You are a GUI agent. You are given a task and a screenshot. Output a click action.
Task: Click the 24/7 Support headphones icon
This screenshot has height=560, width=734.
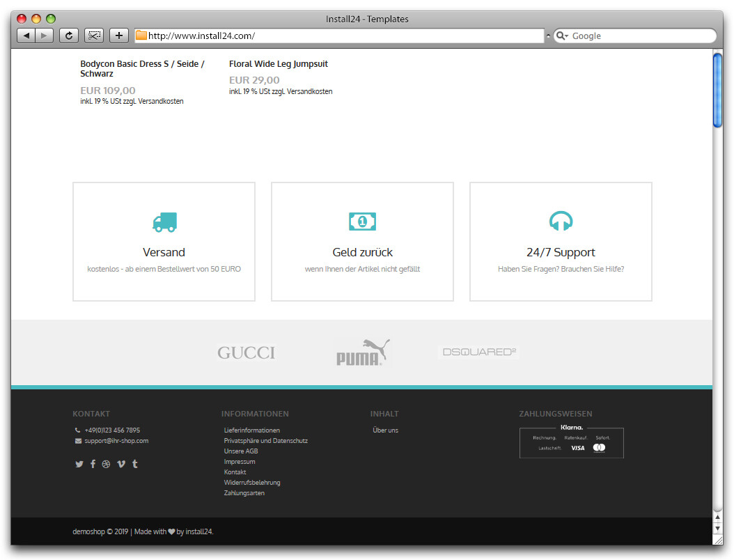click(561, 221)
